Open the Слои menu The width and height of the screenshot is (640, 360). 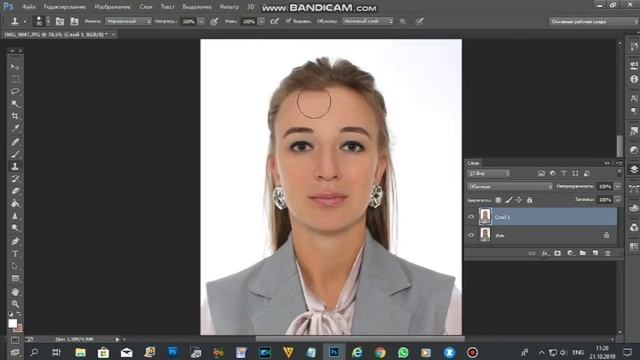click(146, 7)
